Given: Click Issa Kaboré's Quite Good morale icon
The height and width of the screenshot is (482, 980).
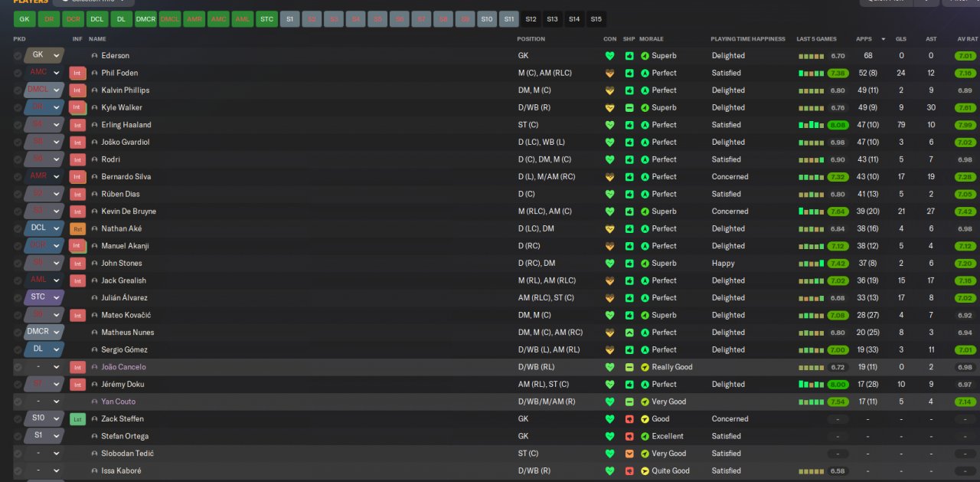Looking at the screenshot, I should (x=645, y=471).
